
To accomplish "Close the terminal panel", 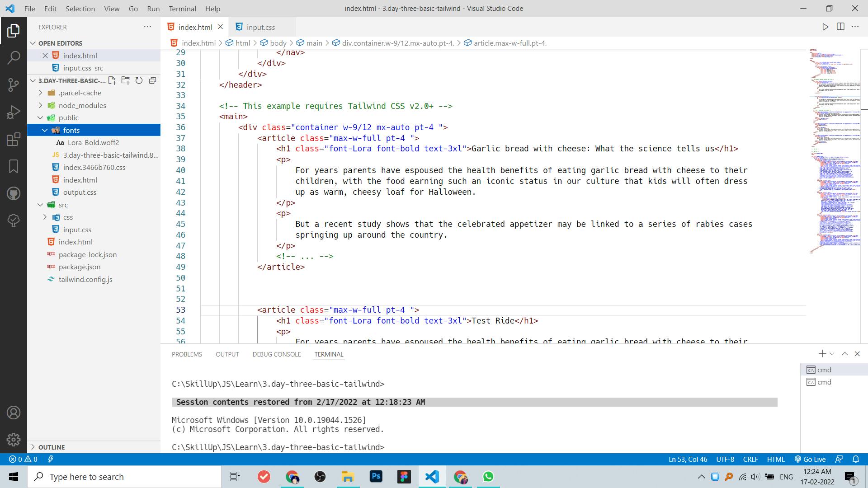I will [857, 354].
